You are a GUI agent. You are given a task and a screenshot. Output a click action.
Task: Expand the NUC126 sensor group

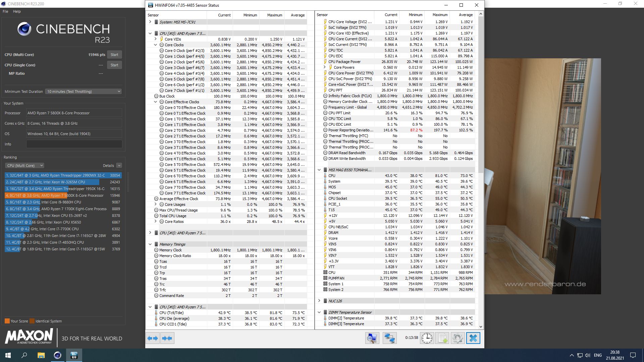[319, 301]
